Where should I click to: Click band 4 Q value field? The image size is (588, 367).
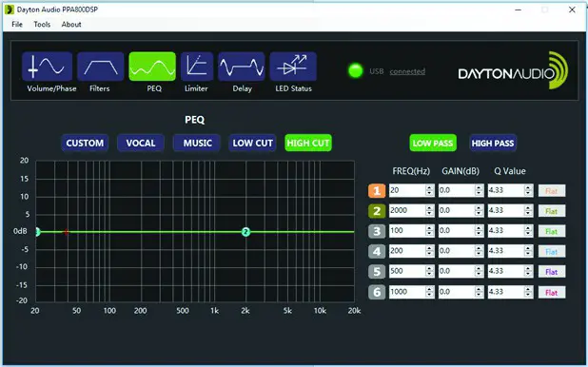(x=510, y=251)
